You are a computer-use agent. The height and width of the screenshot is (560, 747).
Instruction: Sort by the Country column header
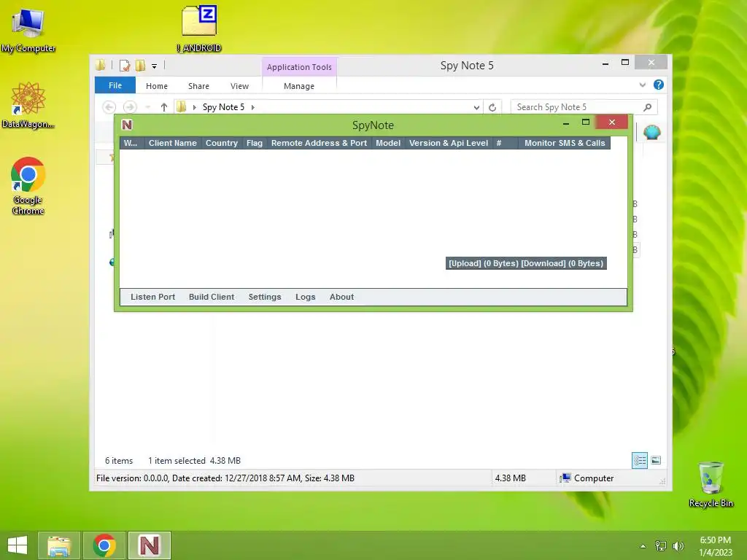(222, 143)
